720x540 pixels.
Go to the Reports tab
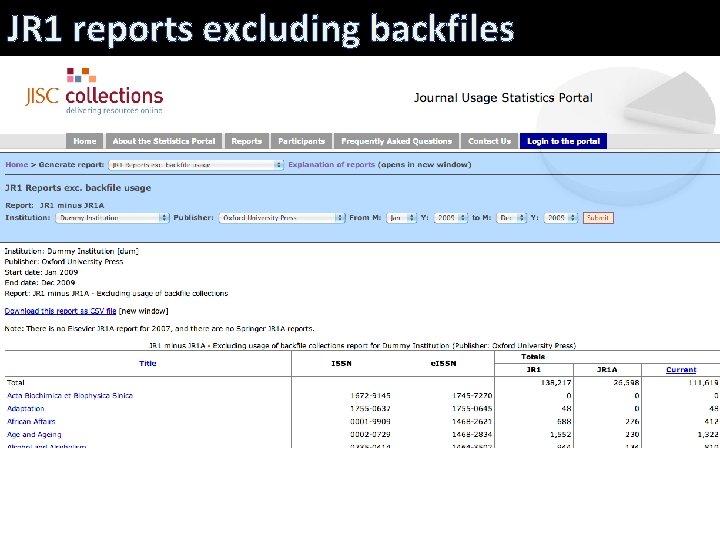coord(247,141)
